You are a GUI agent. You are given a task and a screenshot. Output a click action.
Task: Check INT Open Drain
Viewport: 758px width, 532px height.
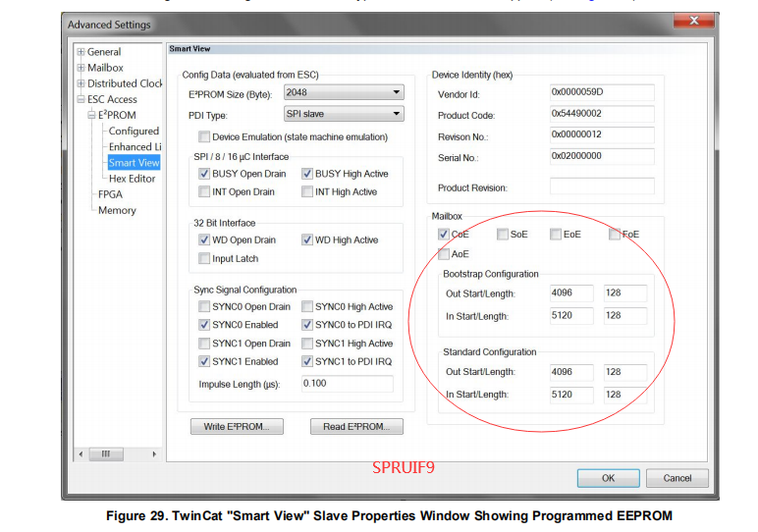pos(204,191)
